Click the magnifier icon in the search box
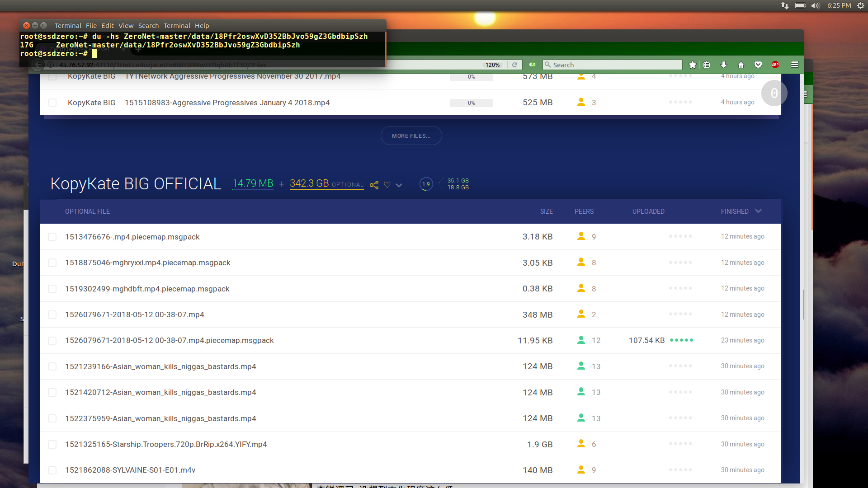Image resolution: width=868 pixels, height=488 pixels. tap(548, 65)
